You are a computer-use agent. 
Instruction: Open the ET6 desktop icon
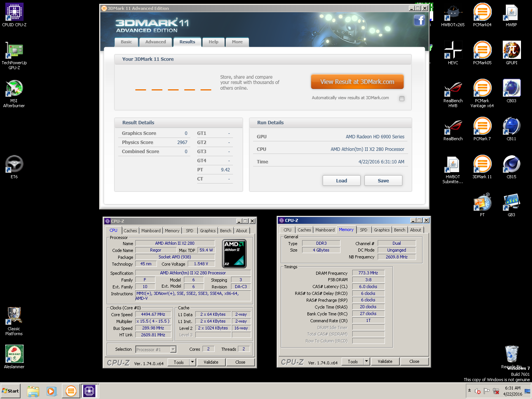pyautogui.click(x=14, y=167)
